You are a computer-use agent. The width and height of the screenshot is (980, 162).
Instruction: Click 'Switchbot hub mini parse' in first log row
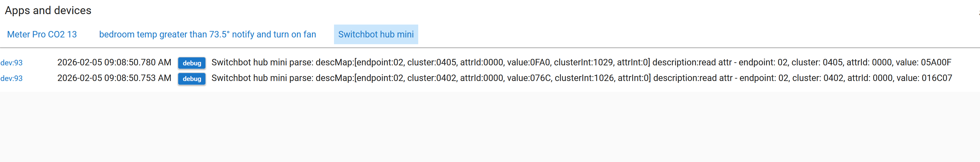(262, 63)
